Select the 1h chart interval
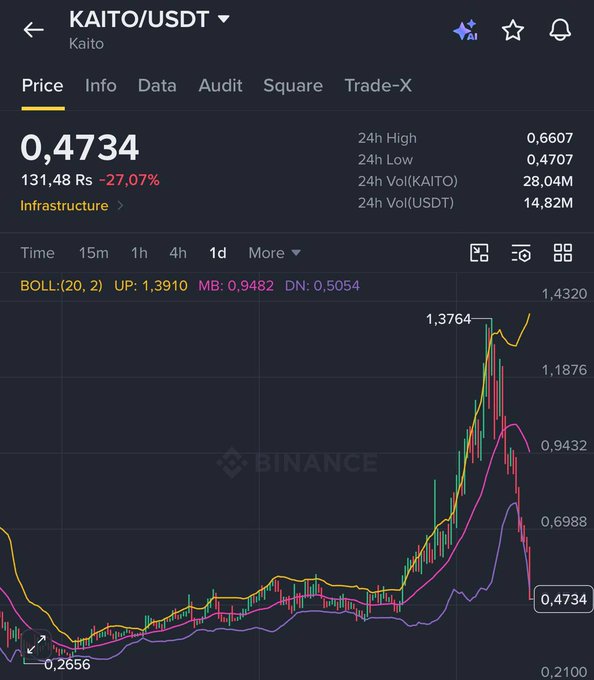594x680 pixels. [139, 253]
